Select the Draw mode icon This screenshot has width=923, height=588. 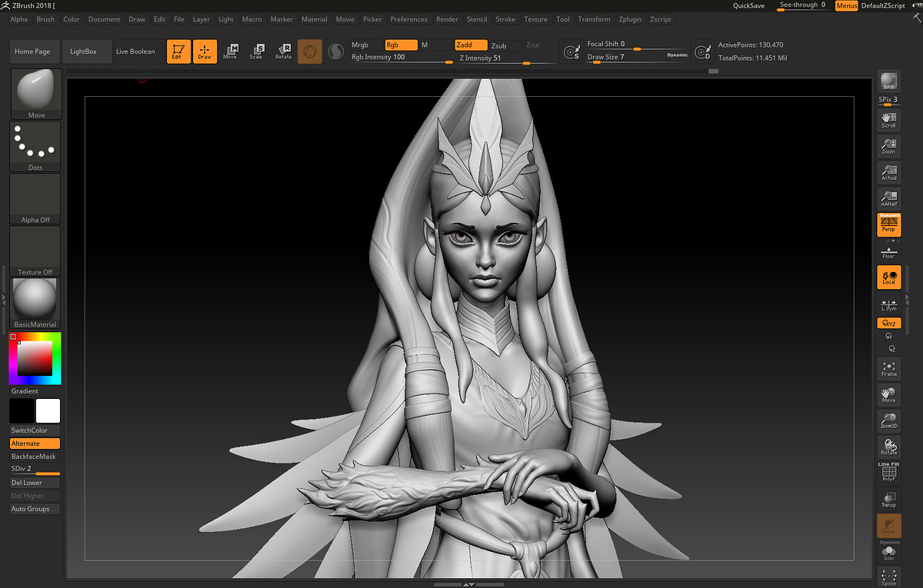[x=205, y=51]
